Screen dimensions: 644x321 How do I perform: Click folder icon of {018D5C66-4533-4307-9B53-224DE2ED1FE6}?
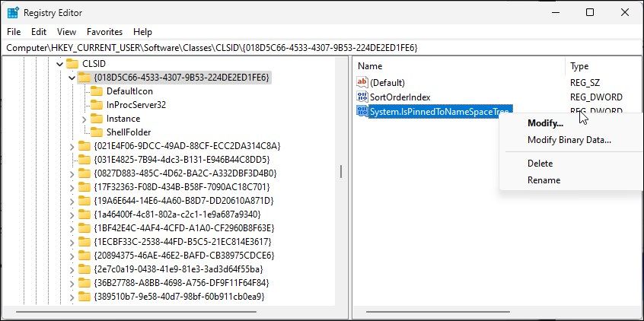(84, 77)
